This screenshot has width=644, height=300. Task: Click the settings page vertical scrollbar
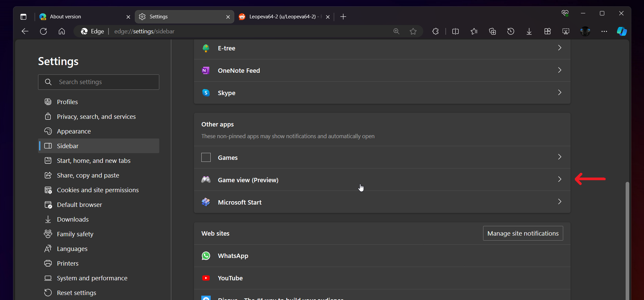pos(627,240)
